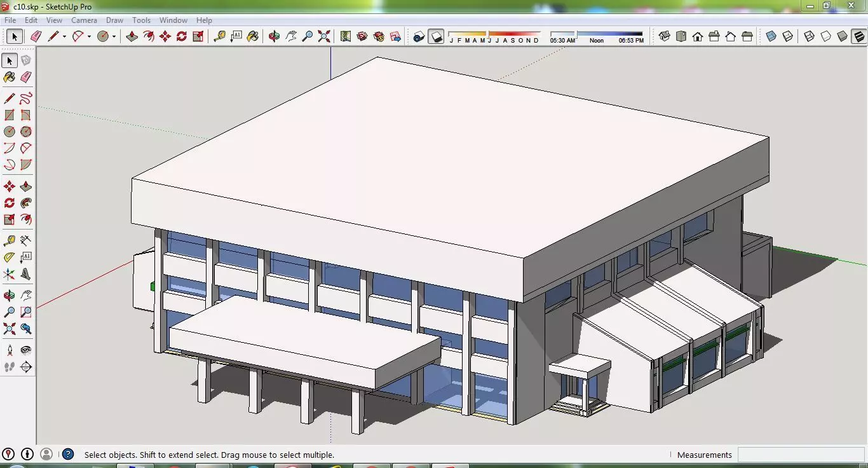Open the Instructor help question icon
Viewport: 868px width, 468px height.
coord(68,454)
